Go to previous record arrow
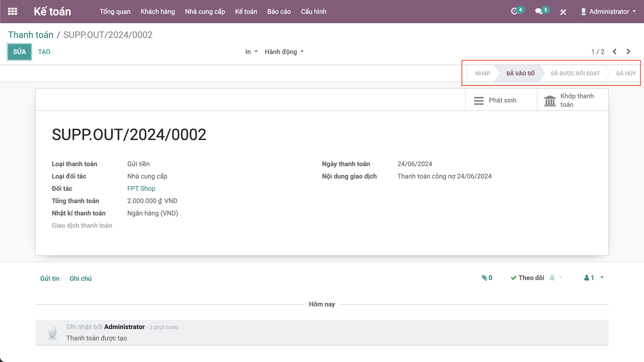The width and height of the screenshot is (644, 362). click(615, 52)
